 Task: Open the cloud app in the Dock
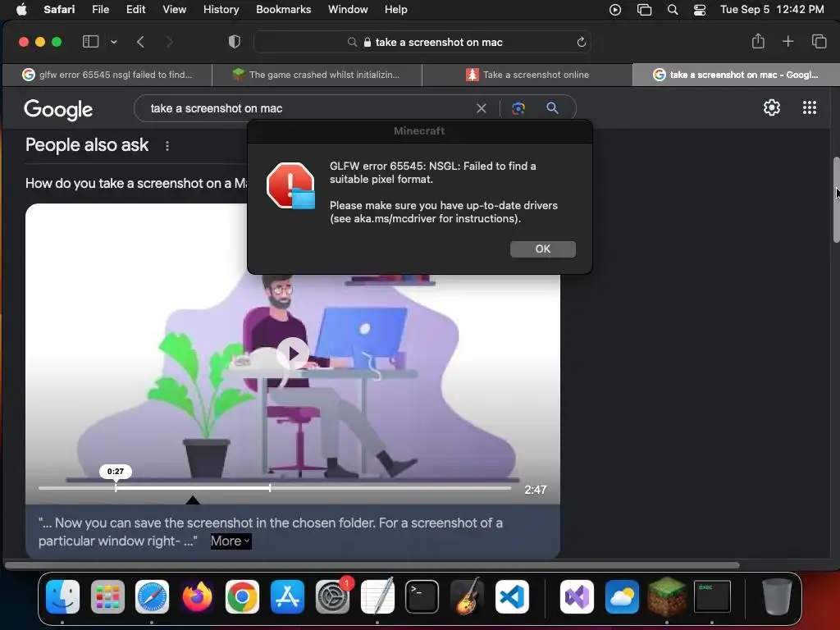coord(622,596)
